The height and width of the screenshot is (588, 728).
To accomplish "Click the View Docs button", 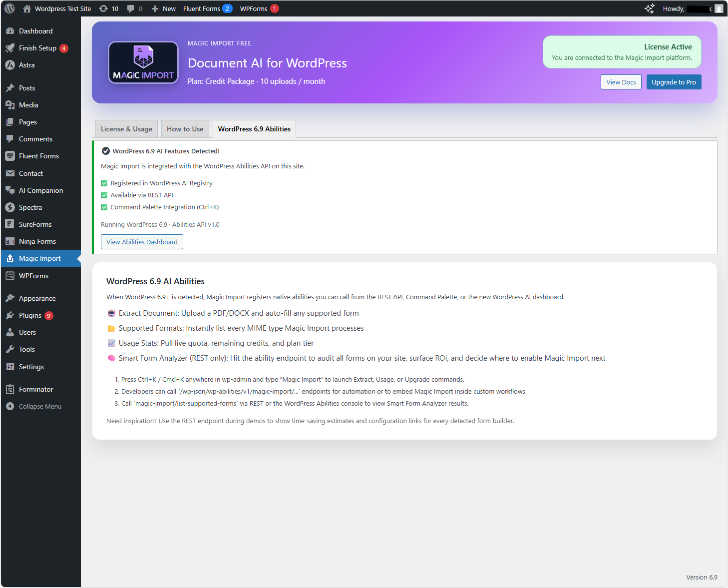I will tap(621, 82).
